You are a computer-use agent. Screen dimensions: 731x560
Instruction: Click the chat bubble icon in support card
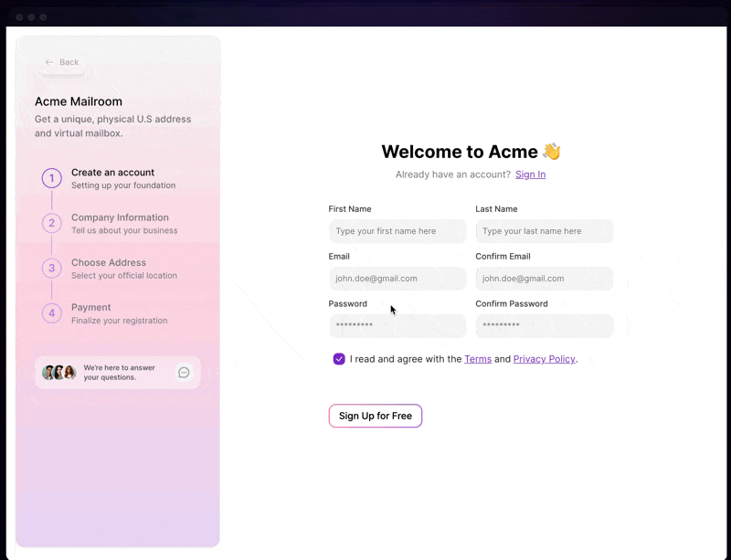coord(185,373)
